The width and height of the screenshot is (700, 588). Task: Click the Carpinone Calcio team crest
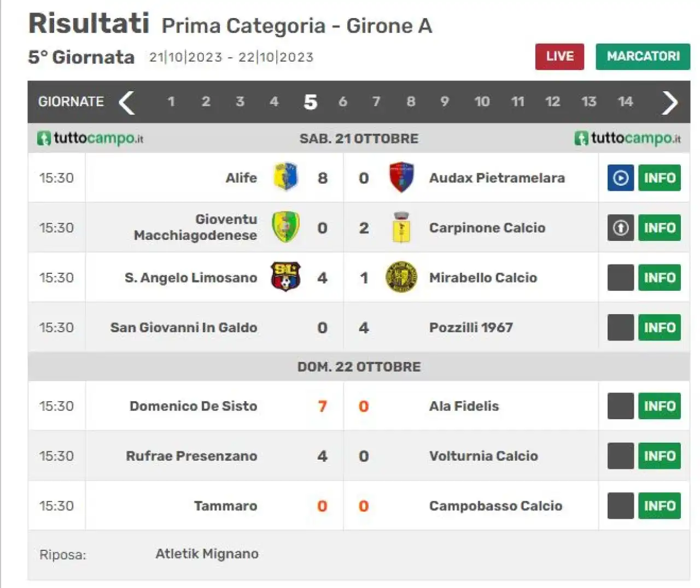coord(401,227)
